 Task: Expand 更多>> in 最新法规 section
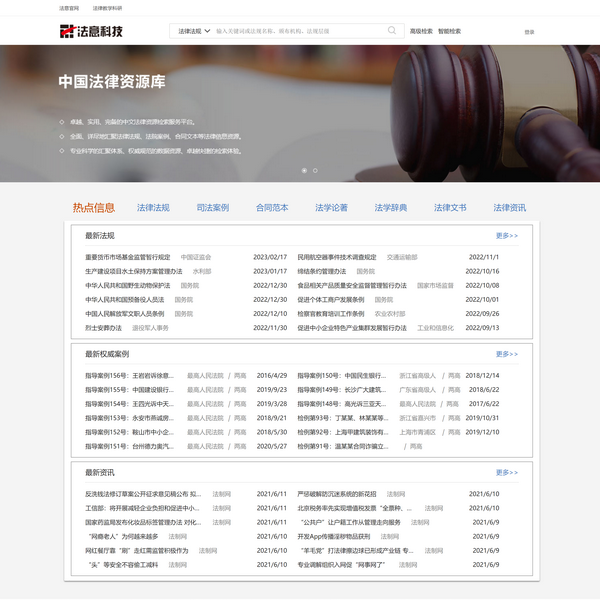tap(507, 236)
